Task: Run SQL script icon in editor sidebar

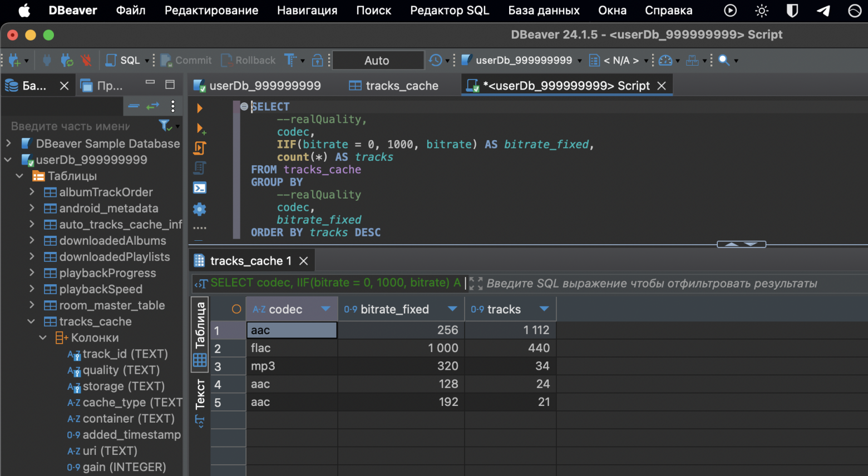Action: (200, 148)
